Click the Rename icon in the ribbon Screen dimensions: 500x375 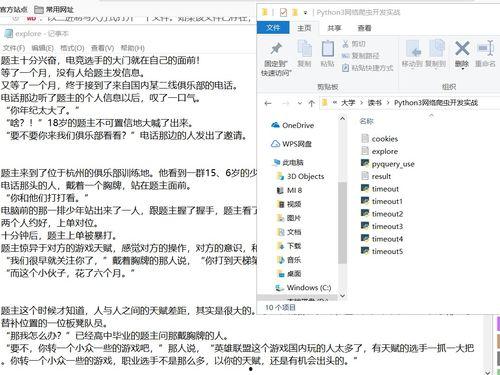click(x=485, y=49)
